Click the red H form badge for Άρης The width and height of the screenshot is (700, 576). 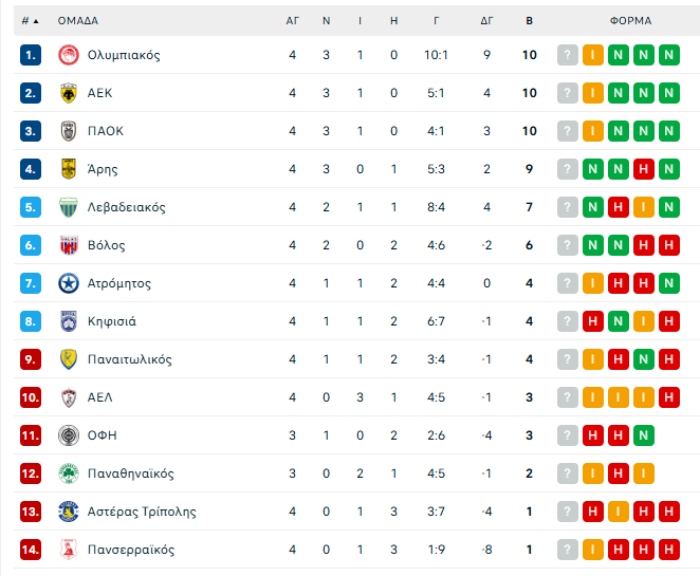(643, 169)
